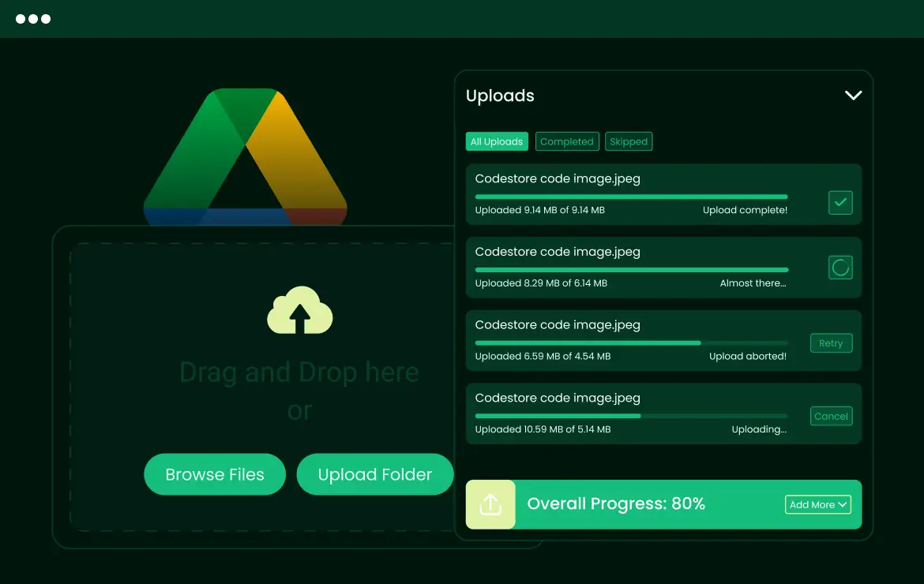
Task: Click the 'Almost there...' status text
Action: 753,283
